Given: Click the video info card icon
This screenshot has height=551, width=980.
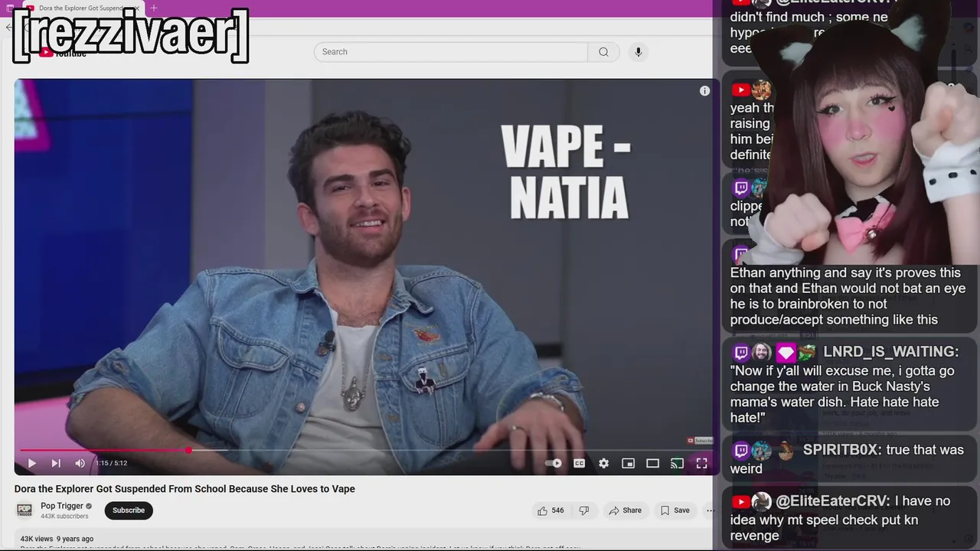Looking at the screenshot, I should click(704, 91).
